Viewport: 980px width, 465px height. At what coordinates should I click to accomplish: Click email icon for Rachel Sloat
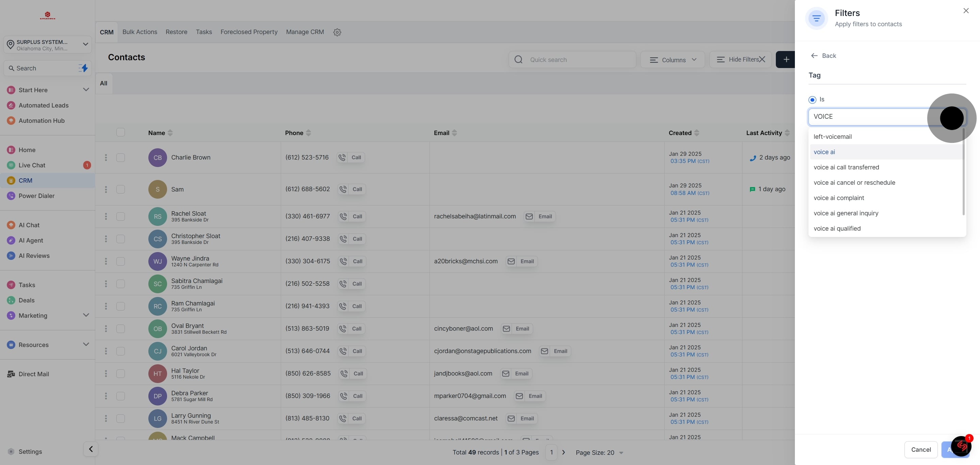tap(529, 216)
